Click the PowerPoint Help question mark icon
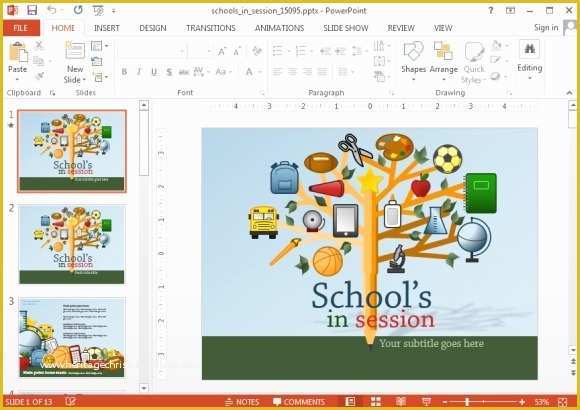Image resolution: width=580 pixels, height=410 pixels. click(x=491, y=11)
